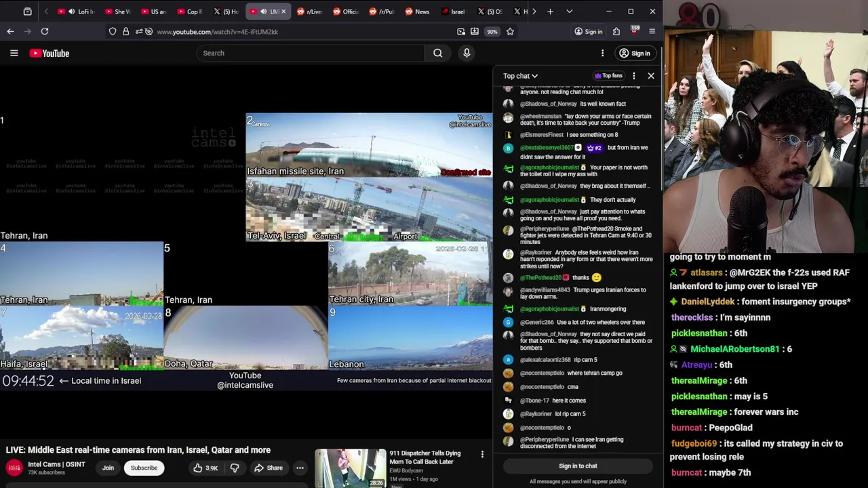Open options for 911 Dispatcher video suggestion
Viewport: 868px width, 488px height.
(x=482, y=454)
